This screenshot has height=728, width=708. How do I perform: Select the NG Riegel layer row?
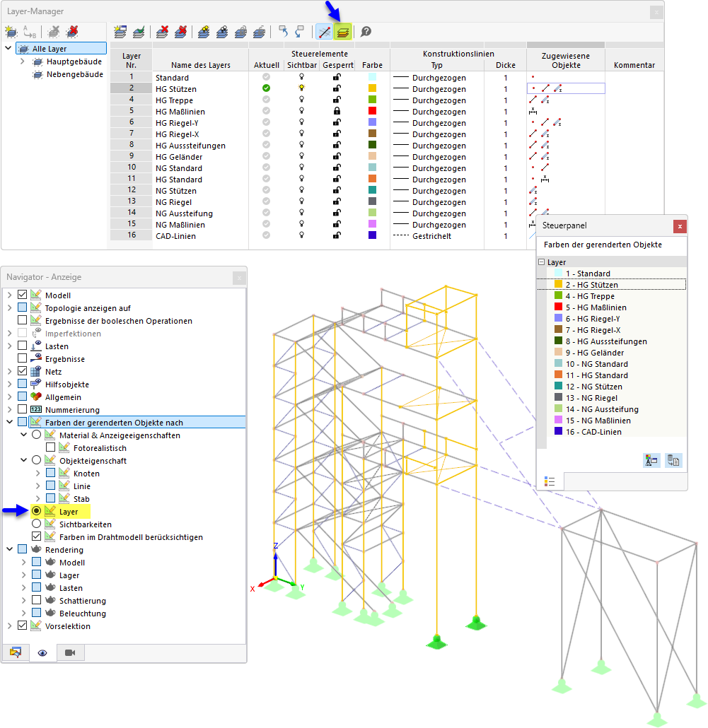174,202
